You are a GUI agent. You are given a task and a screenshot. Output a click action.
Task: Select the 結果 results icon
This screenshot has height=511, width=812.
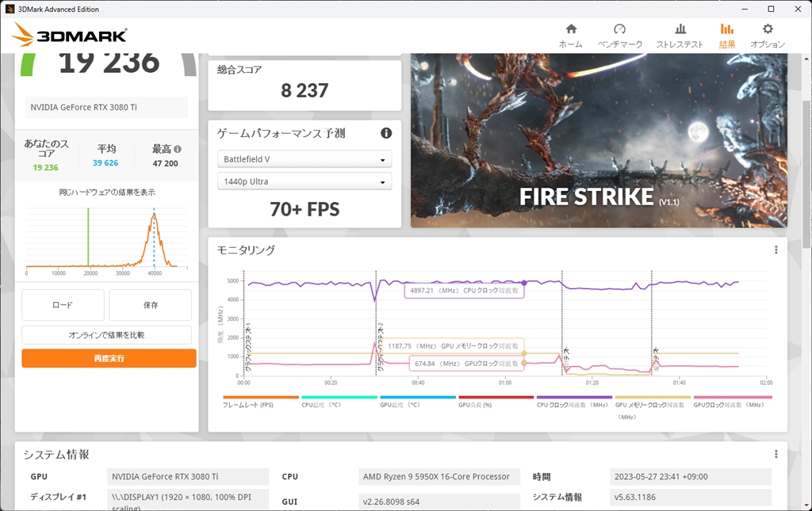[x=727, y=29]
